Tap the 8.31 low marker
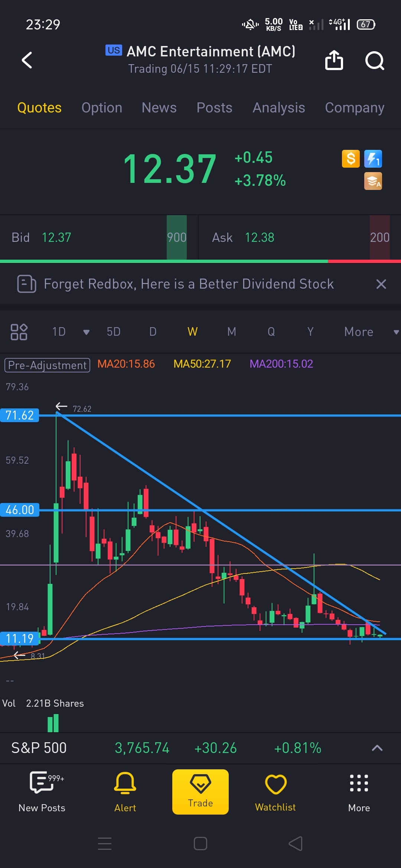Image resolution: width=401 pixels, height=868 pixels. (38, 656)
